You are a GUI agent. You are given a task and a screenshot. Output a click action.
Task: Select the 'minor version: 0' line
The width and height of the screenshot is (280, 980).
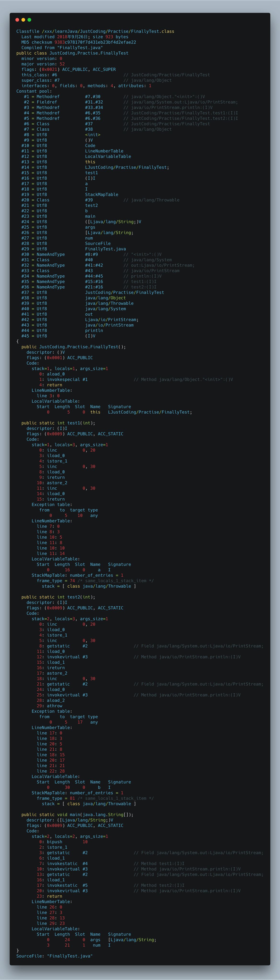coord(41,59)
